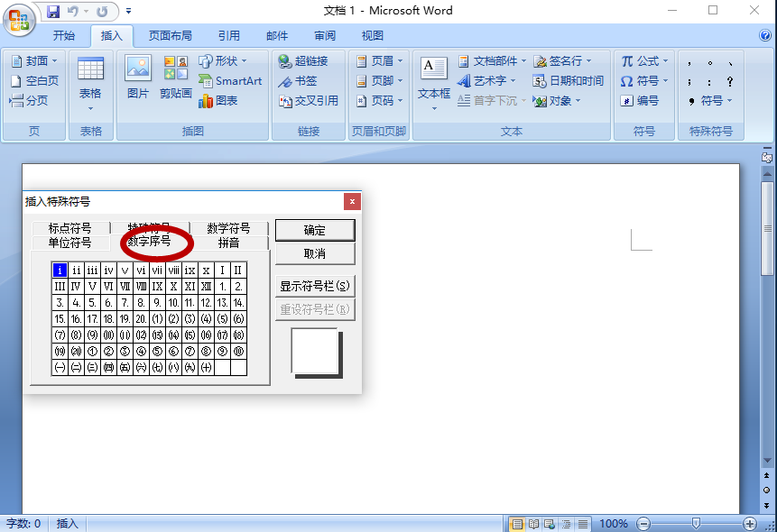Open the Ω symbol (符号) menu
This screenshot has width=777, height=532.
pos(644,81)
